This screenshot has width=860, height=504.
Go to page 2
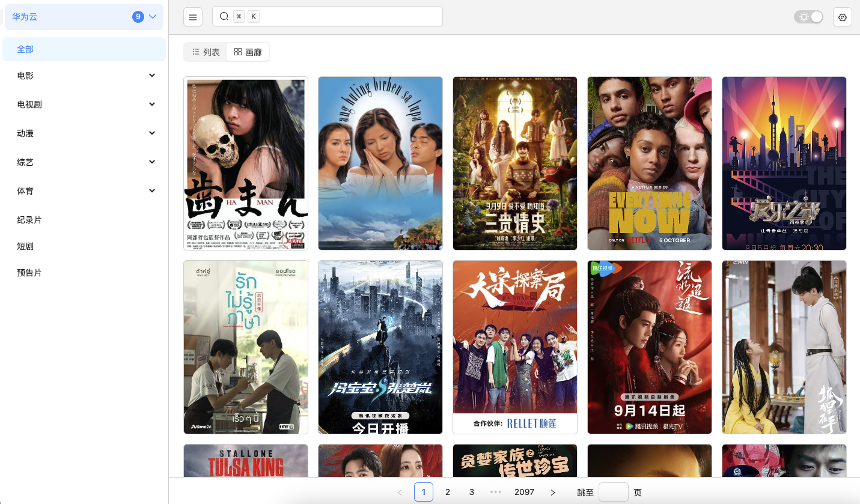tap(448, 492)
